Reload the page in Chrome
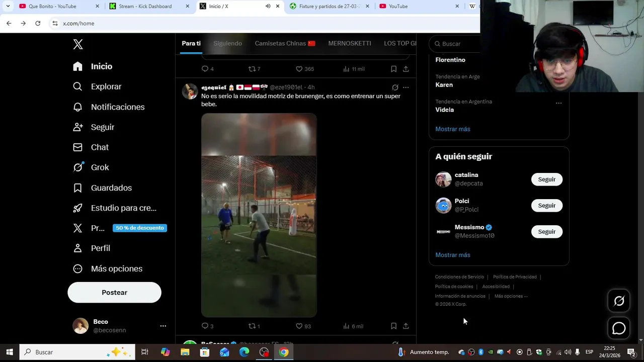 38,23
